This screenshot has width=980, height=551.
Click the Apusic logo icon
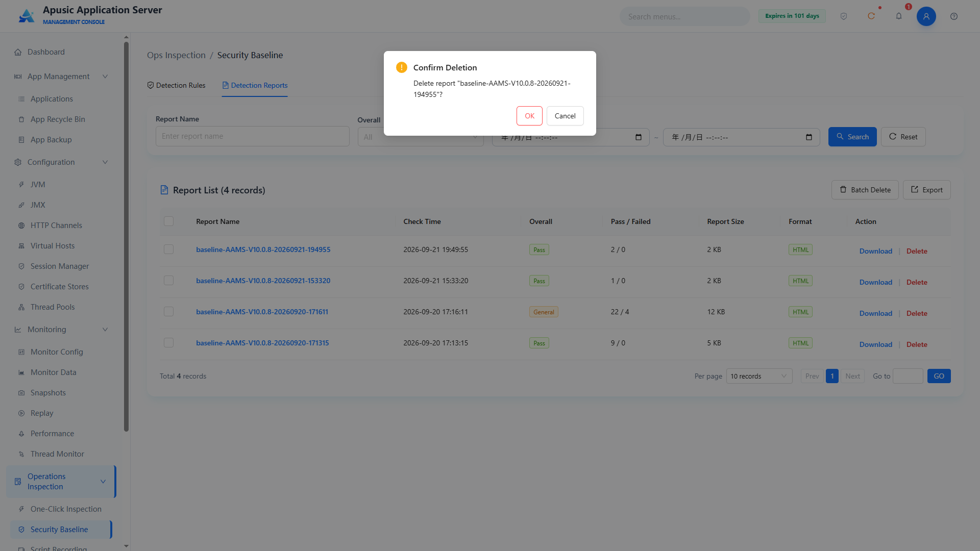coord(27,16)
